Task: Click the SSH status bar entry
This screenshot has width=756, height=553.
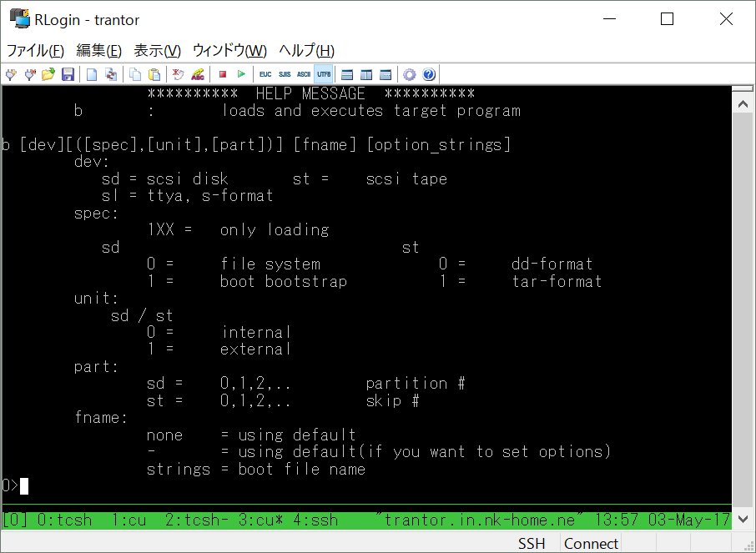Action: tap(532, 543)
